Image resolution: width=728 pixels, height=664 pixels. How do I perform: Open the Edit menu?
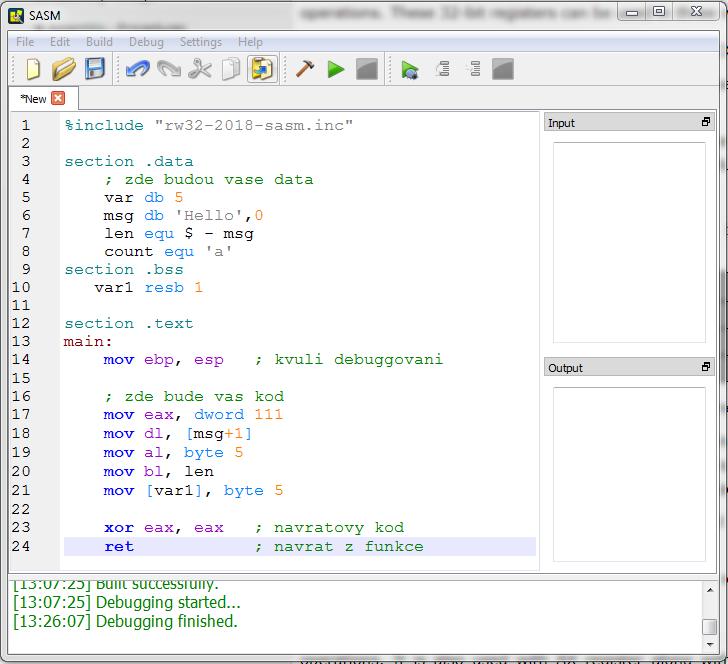[x=60, y=42]
